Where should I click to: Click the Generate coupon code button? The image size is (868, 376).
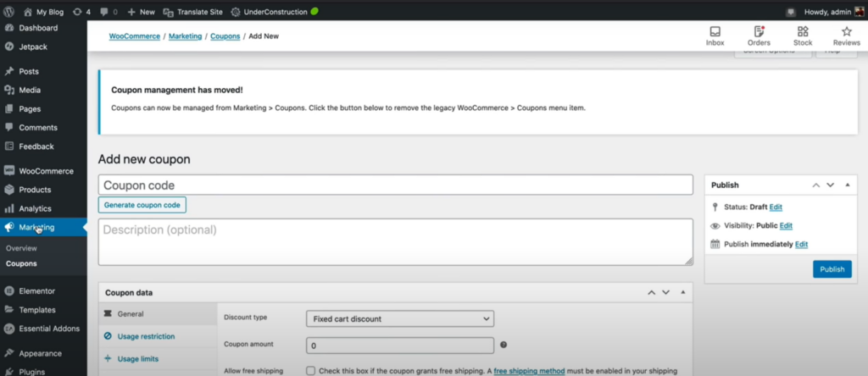click(x=142, y=205)
